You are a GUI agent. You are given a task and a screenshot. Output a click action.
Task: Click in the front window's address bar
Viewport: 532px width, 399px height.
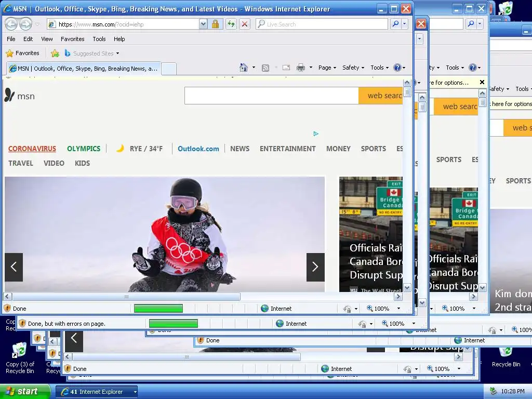[x=124, y=24]
